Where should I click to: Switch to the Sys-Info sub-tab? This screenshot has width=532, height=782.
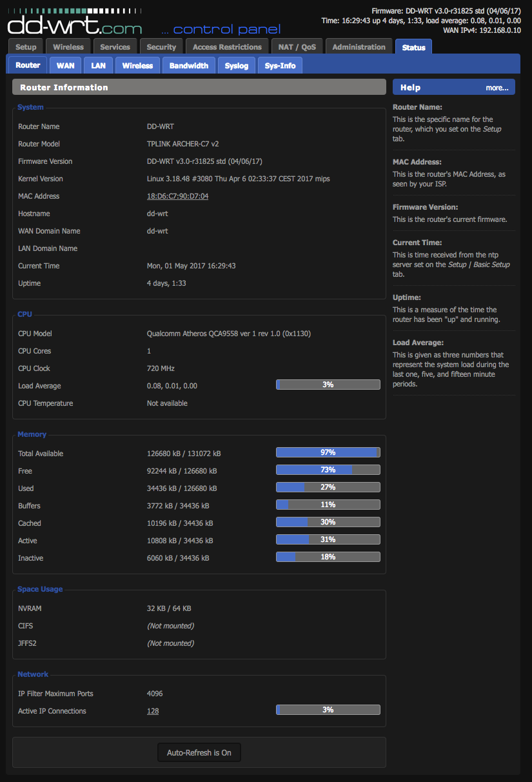(280, 65)
